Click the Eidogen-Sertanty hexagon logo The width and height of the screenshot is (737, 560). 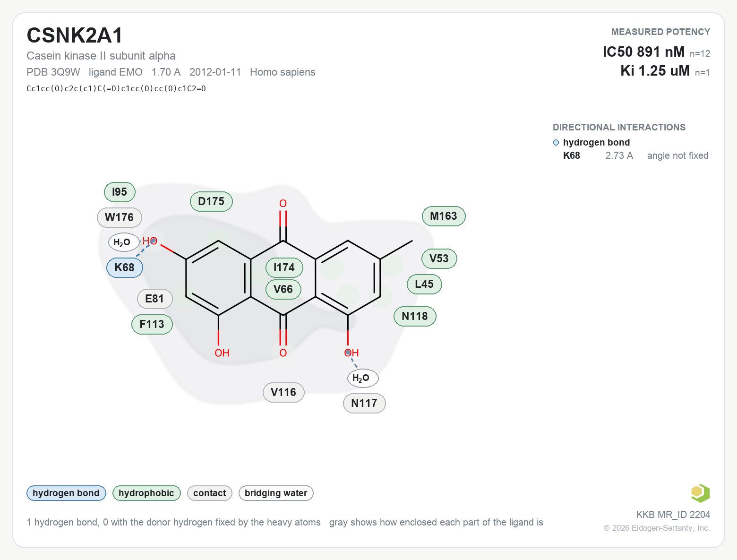click(x=700, y=493)
